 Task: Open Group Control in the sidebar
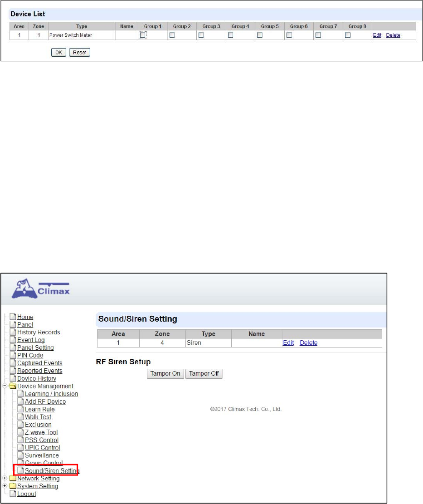pyautogui.click(x=44, y=463)
